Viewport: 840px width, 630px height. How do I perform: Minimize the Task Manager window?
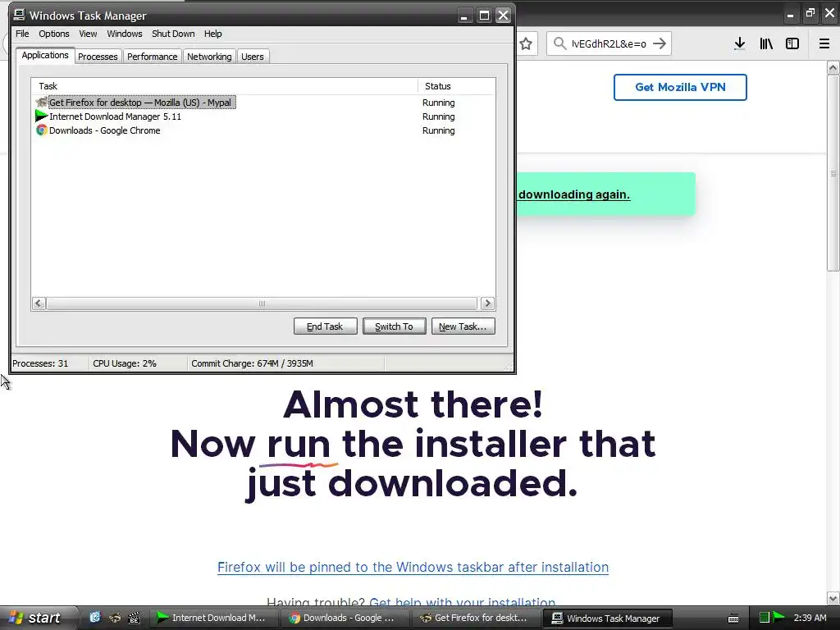[x=464, y=16]
